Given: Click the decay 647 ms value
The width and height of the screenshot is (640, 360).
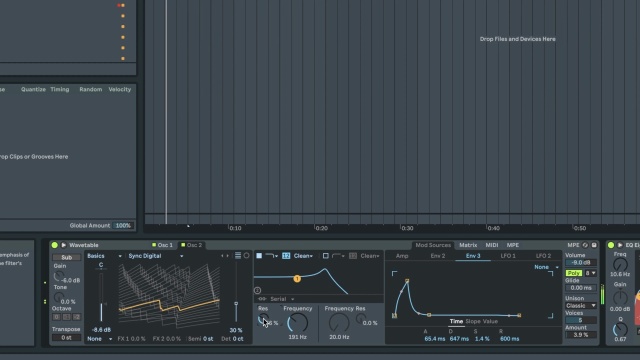Looking at the screenshot, I should [x=459, y=339].
